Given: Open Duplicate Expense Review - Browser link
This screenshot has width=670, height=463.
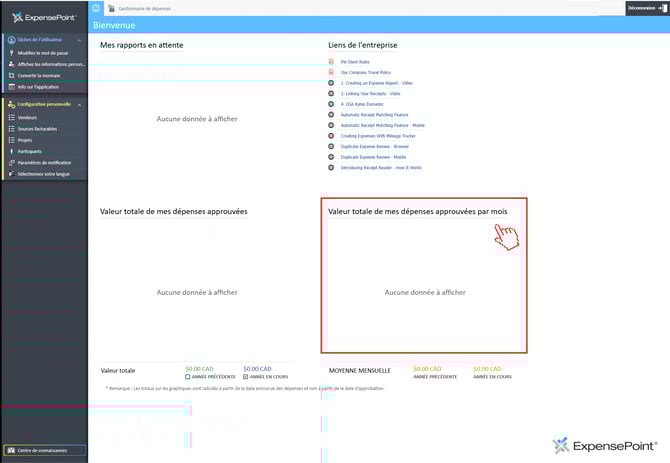Looking at the screenshot, I should tap(374, 147).
